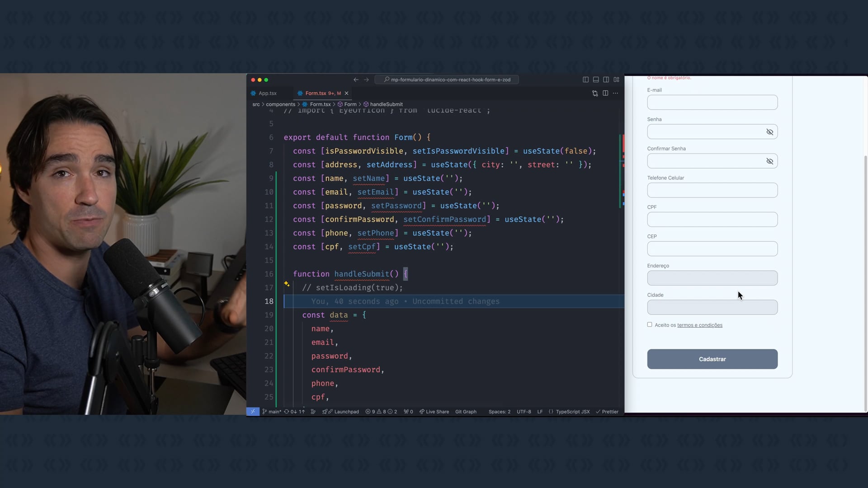Toggle the bottom panel layout icon
The image size is (868, 488).
[x=596, y=80]
